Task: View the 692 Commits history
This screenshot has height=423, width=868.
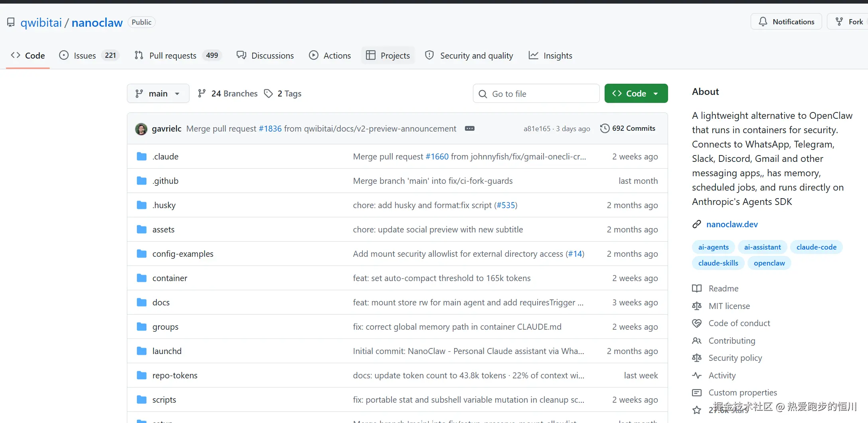Action: coord(628,128)
